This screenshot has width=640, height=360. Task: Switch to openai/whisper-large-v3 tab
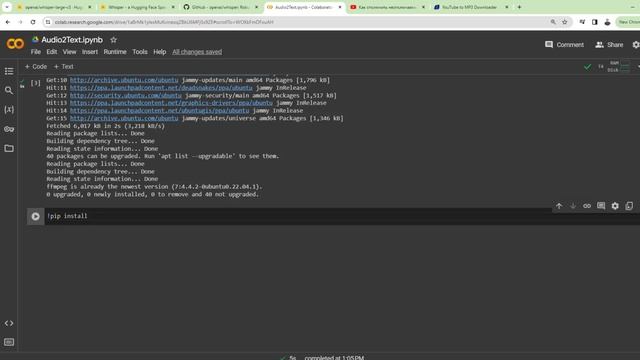[54, 7]
